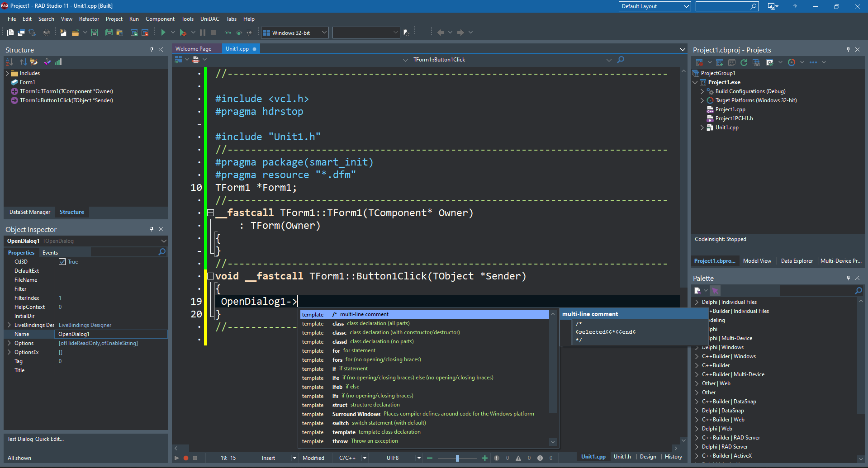Click the Add New Project icon in Projects panel
The height and width of the screenshot is (468, 868).
(x=720, y=62)
